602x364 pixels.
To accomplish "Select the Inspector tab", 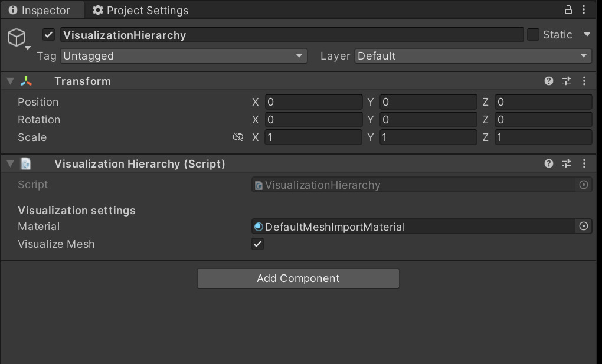I will 40,10.
